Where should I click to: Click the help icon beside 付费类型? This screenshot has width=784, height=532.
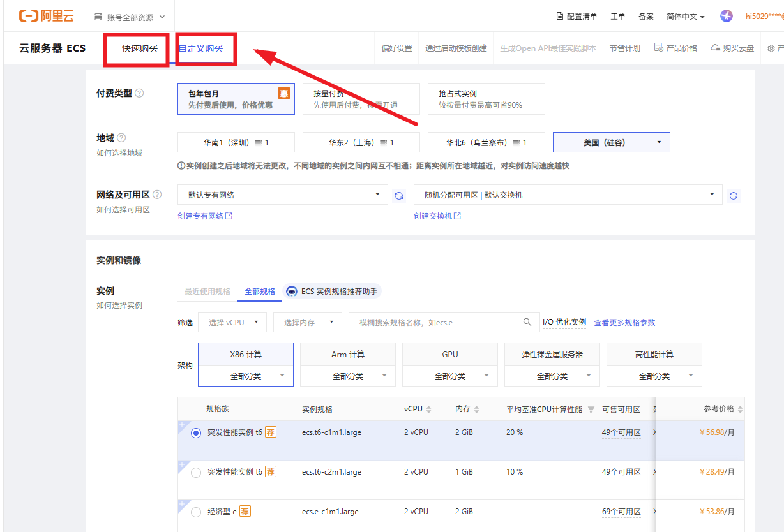139,93
